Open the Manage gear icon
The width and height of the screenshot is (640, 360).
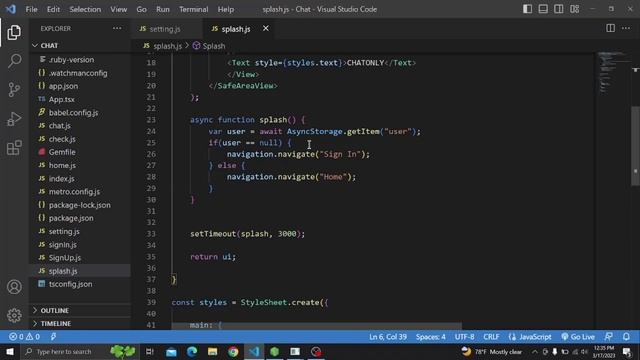click(14, 315)
